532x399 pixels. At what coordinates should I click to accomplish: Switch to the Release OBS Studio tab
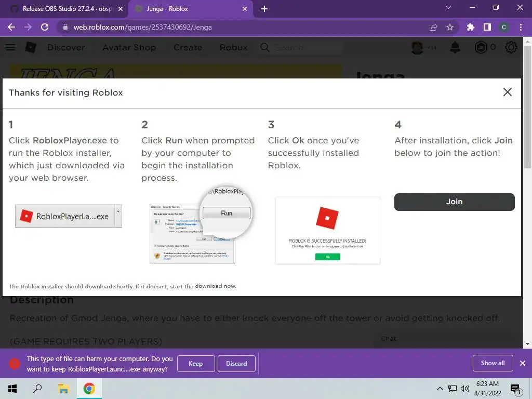tap(64, 9)
